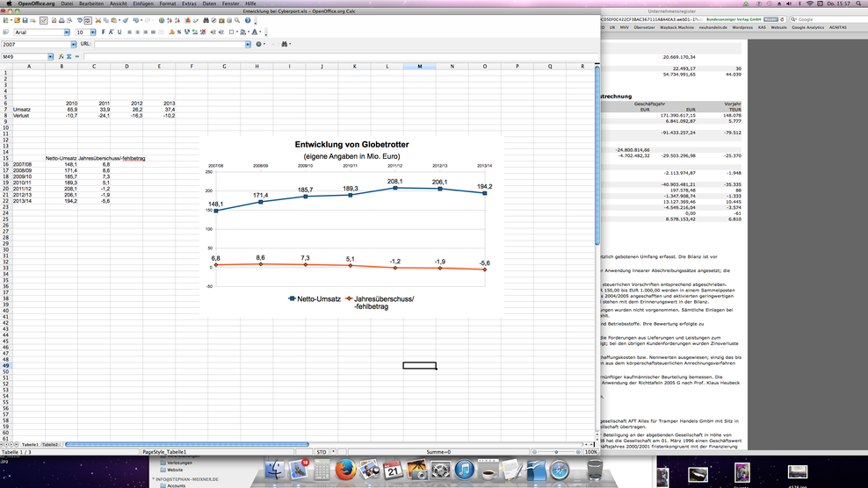
Task: Click the Sum sigma icon
Action: 69,56
